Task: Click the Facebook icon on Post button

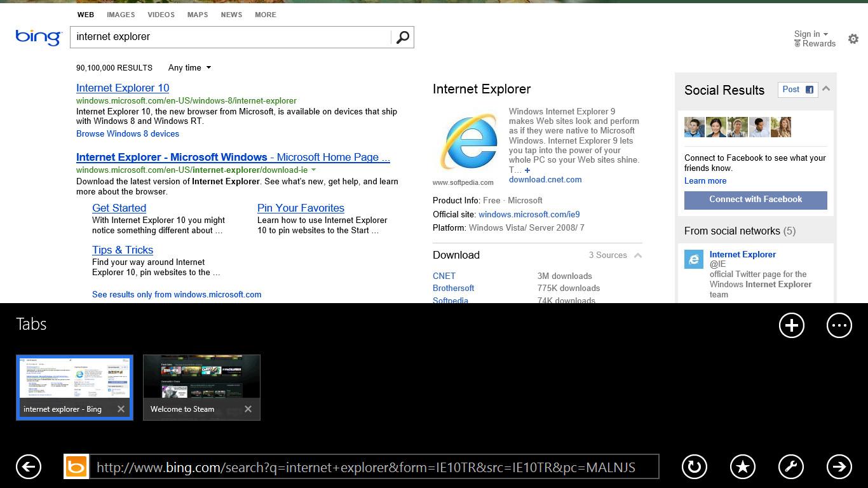Action: click(x=810, y=90)
